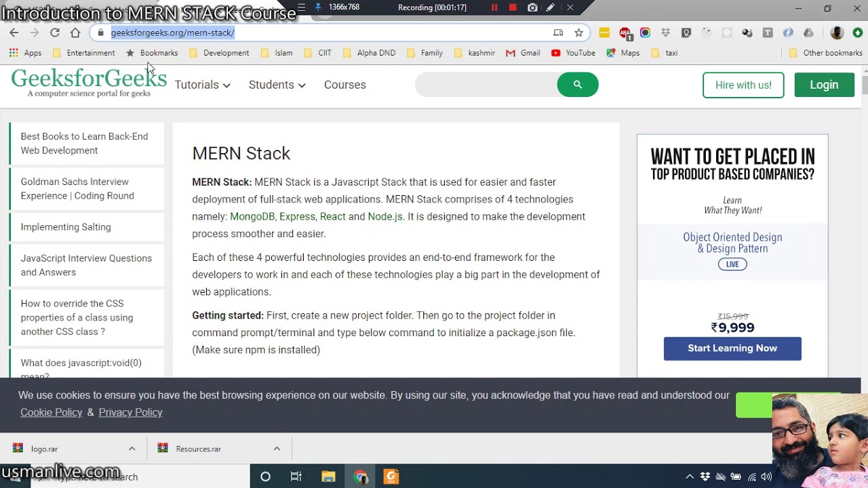
Task: Expand the Tutorials menu
Action: pos(202,85)
